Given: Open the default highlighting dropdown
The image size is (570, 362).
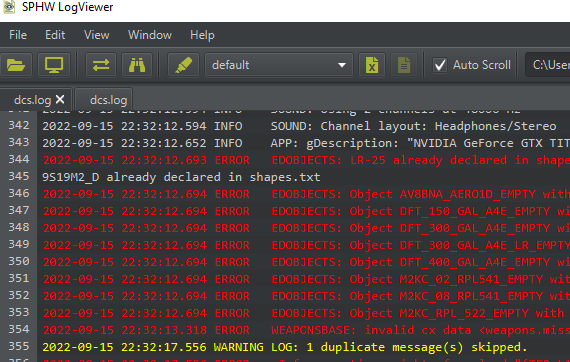Looking at the screenshot, I should click(x=279, y=65).
